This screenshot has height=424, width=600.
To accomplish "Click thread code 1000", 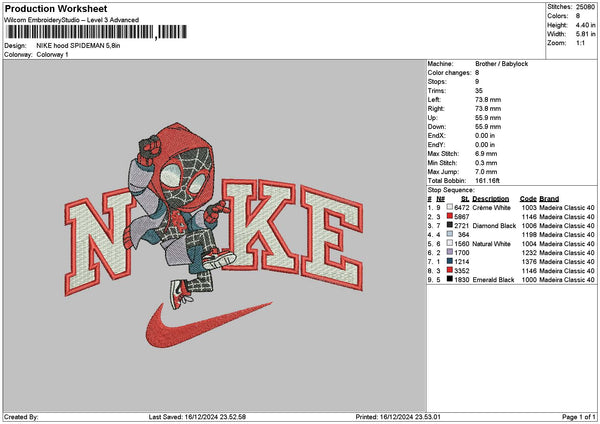I will (x=529, y=280).
